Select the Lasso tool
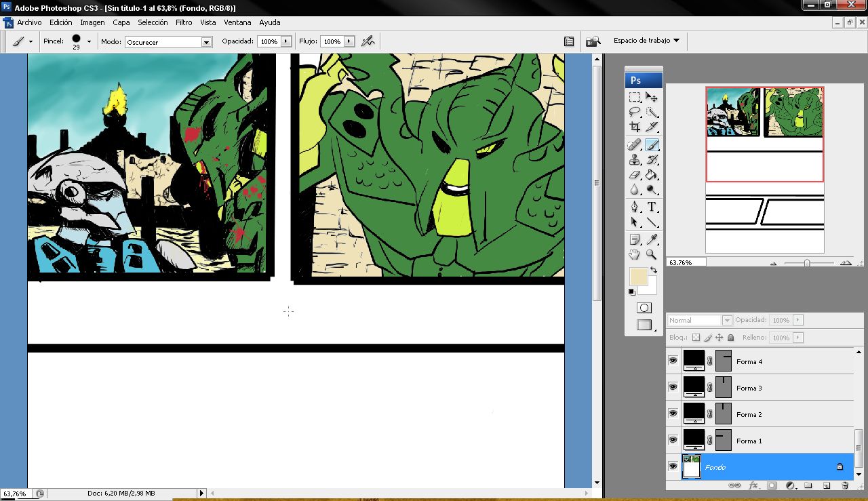 635,112
